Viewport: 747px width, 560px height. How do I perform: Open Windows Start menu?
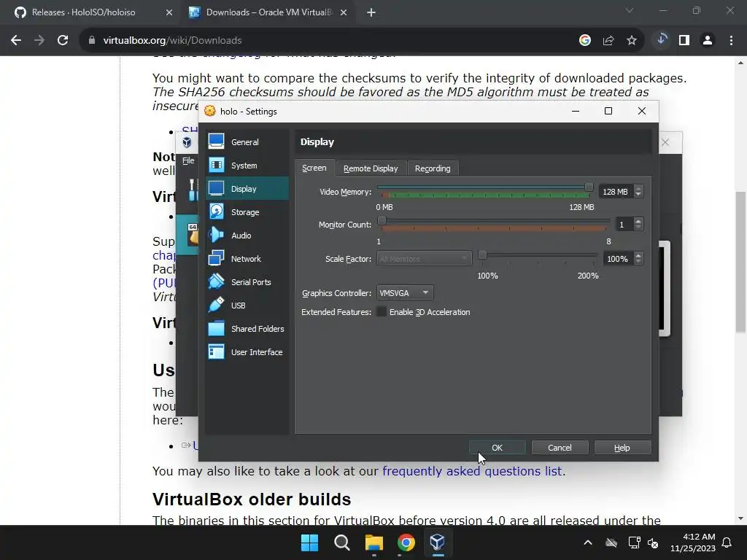pyautogui.click(x=309, y=542)
